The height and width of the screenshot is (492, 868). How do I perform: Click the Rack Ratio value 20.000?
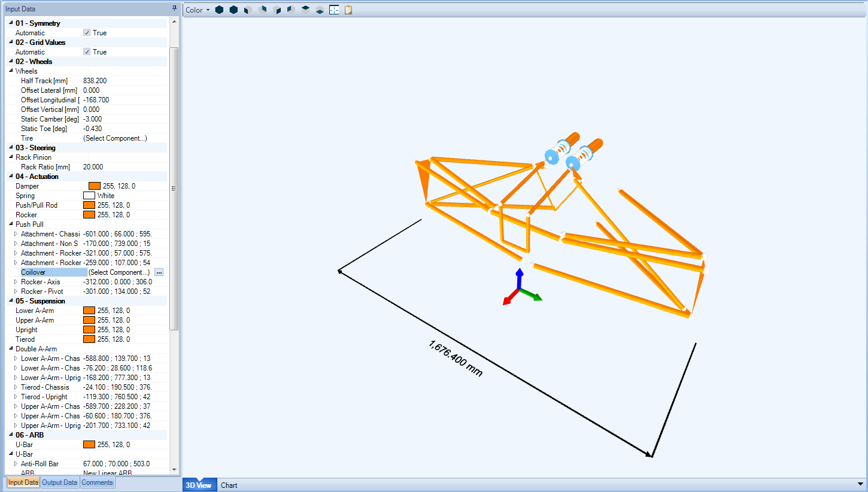[93, 167]
